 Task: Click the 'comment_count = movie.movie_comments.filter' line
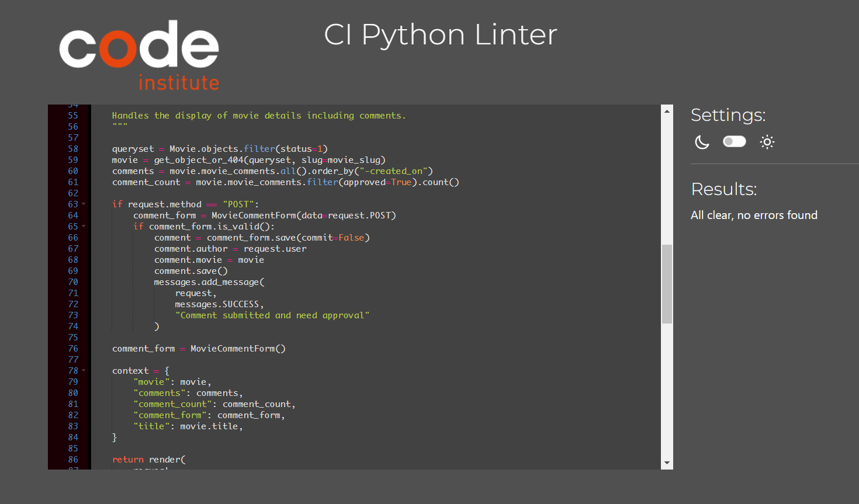[286, 182]
